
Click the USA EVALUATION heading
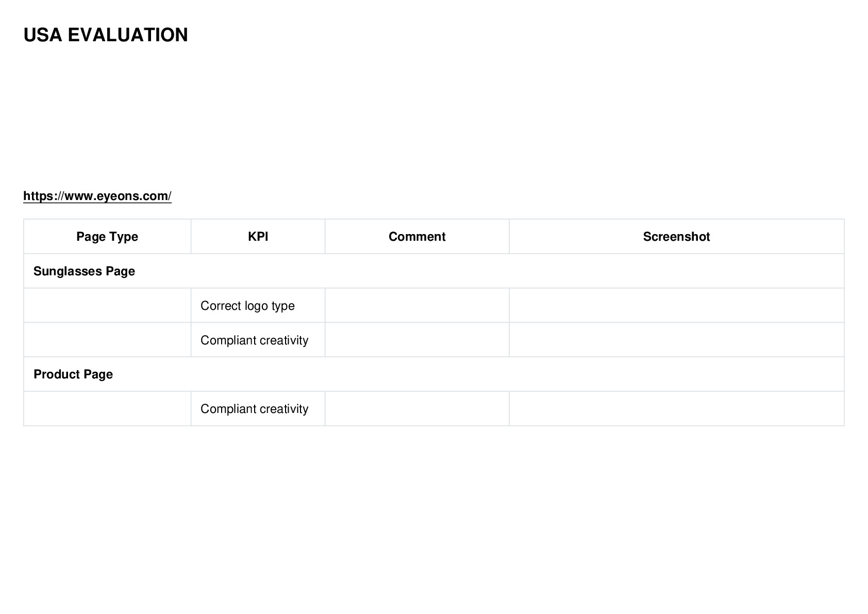(106, 35)
